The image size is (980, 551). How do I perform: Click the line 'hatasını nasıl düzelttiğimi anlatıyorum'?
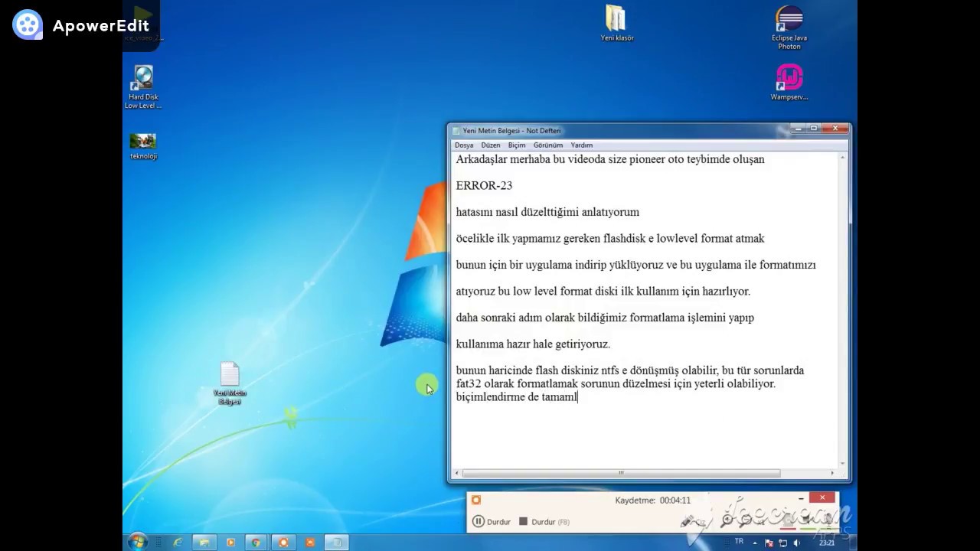(547, 212)
